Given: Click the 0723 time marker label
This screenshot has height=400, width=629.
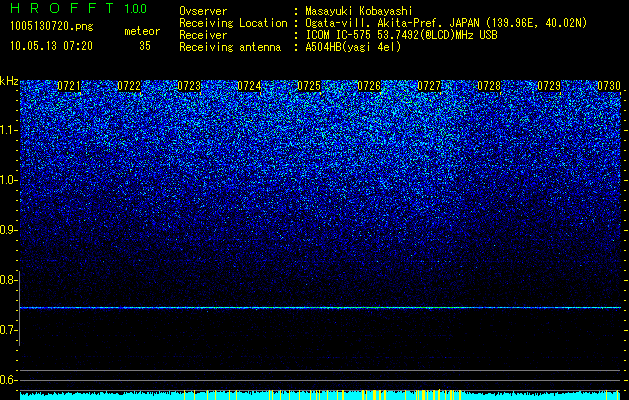Looking at the screenshot, I should (x=189, y=86).
